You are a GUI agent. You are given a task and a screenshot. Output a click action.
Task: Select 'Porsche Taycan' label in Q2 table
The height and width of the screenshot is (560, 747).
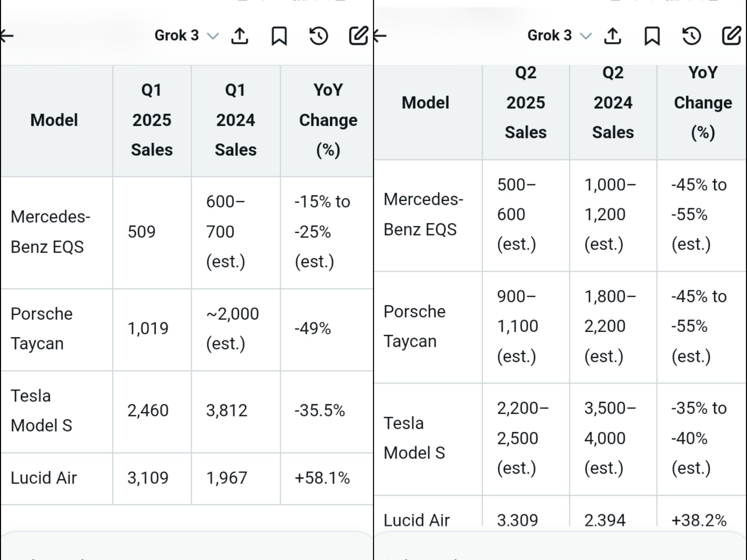(x=414, y=326)
